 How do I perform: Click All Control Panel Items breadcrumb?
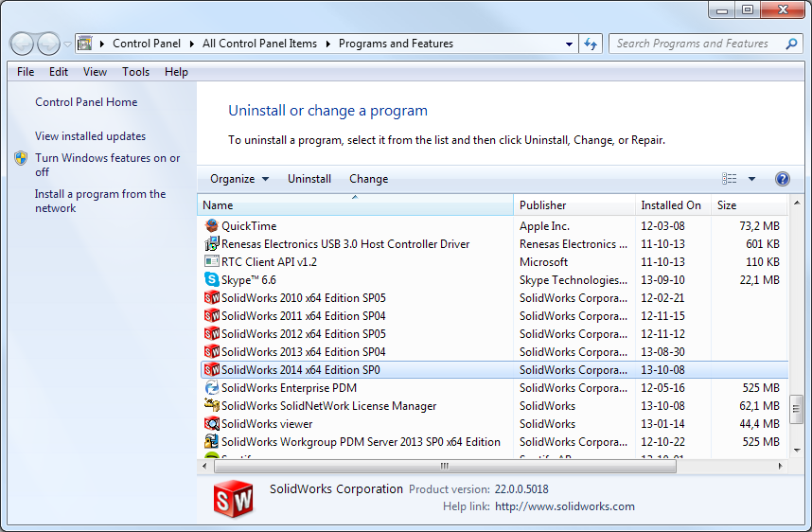click(259, 44)
